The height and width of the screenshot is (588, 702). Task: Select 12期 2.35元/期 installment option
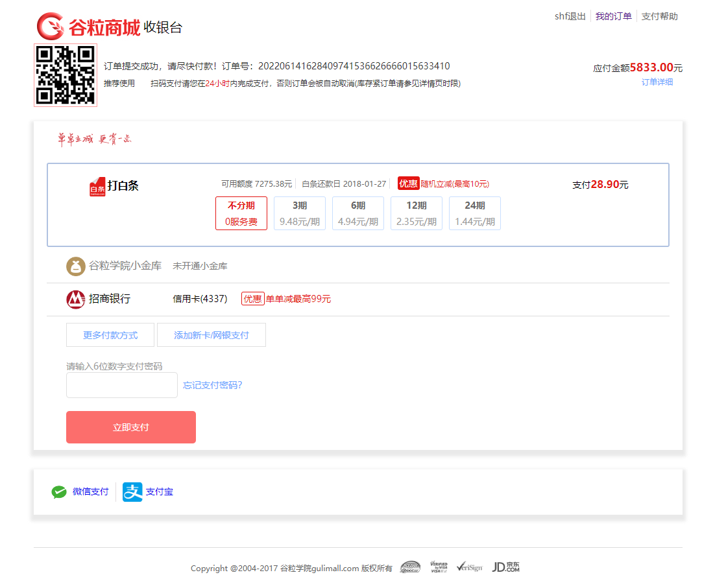tap(417, 213)
